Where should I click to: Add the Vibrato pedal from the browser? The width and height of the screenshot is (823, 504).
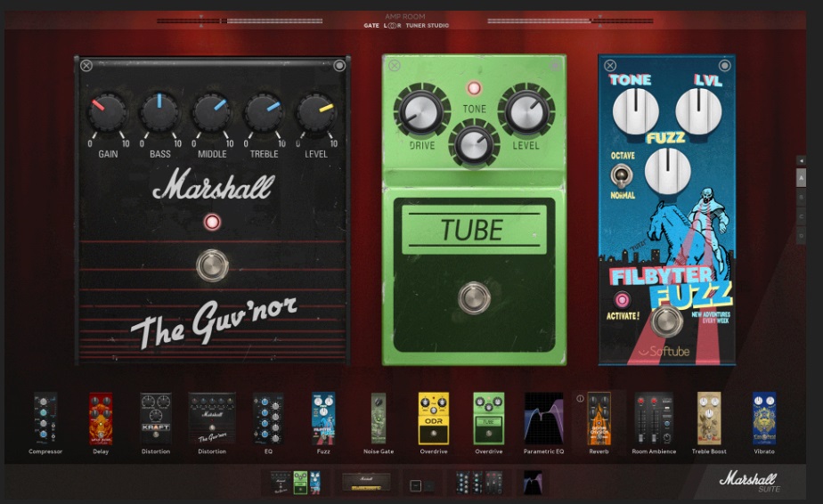764,419
